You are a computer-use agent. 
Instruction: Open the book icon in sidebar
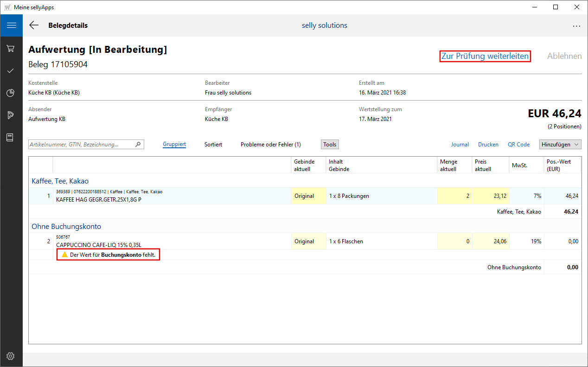11,137
